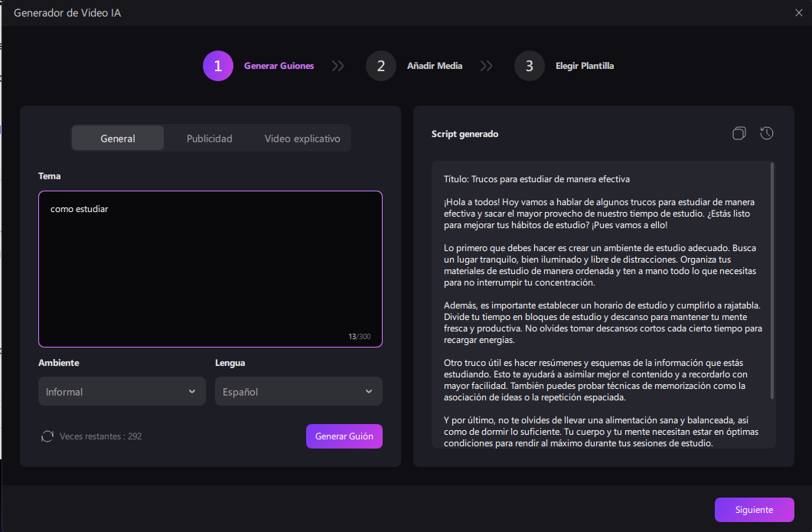812x532 pixels.
Task: Click the double arrow after Generar Guiones
Action: click(x=338, y=66)
